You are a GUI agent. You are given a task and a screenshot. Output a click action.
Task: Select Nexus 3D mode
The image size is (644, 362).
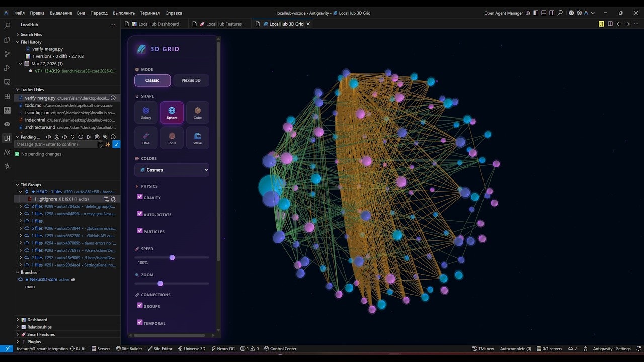[x=191, y=80]
